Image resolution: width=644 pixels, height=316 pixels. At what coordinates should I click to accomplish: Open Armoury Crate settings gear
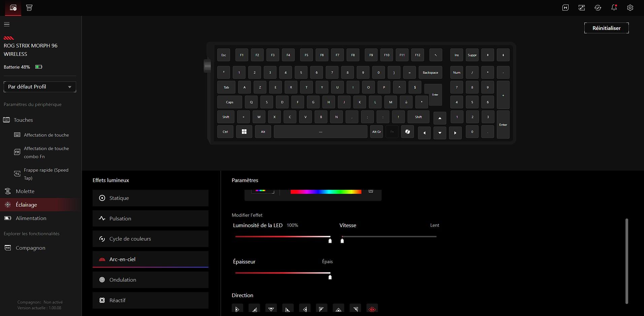(x=630, y=7)
